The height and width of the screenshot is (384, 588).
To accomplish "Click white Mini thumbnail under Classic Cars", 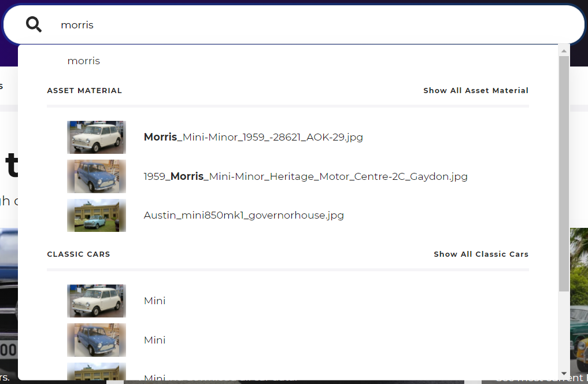I will [97, 301].
